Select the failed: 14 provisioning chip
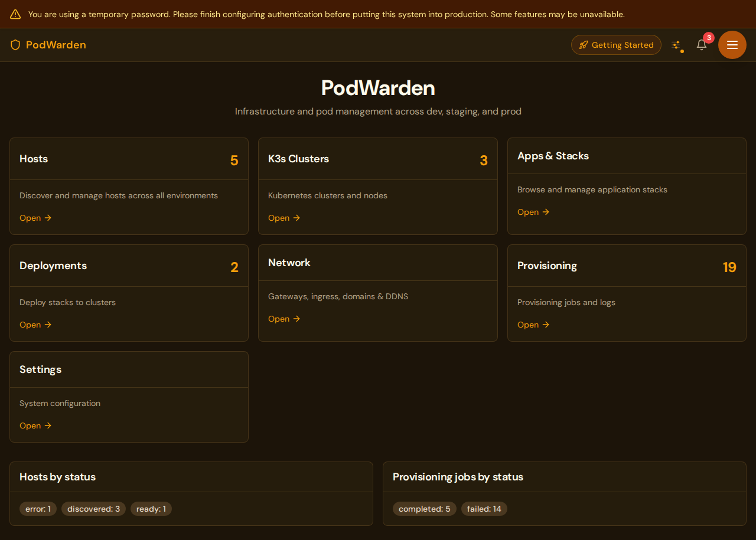The image size is (756, 540). [x=484, y=508]
